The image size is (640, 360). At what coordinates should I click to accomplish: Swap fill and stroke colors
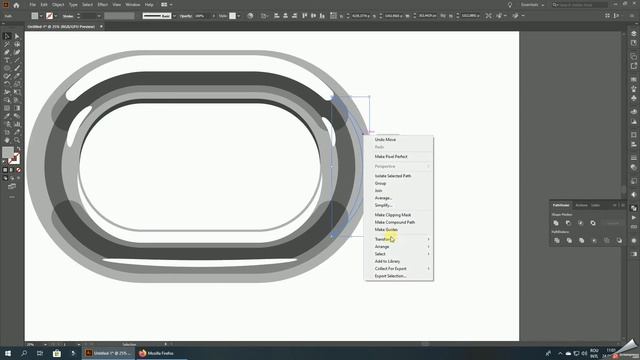(18, 150)
